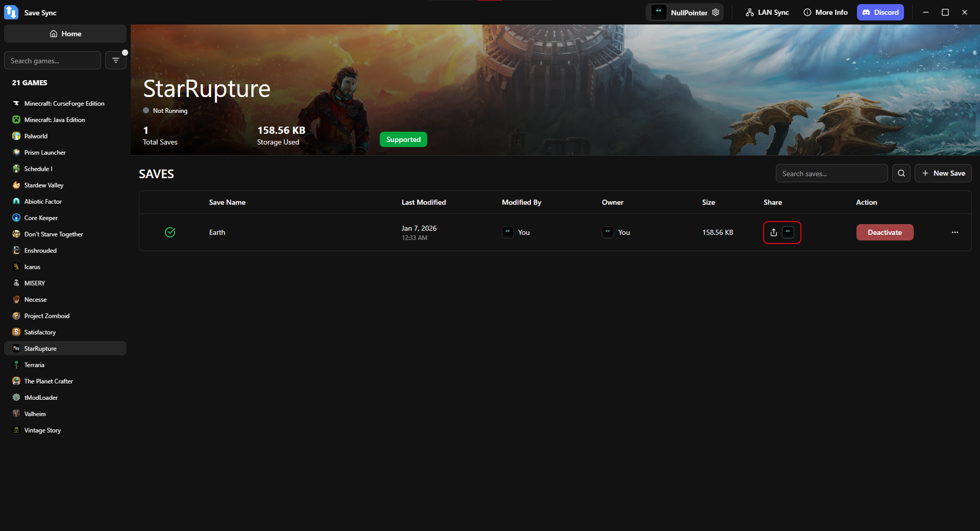Open More Info
The height and width of the screenshot is (531, 980).
point(825,12)
